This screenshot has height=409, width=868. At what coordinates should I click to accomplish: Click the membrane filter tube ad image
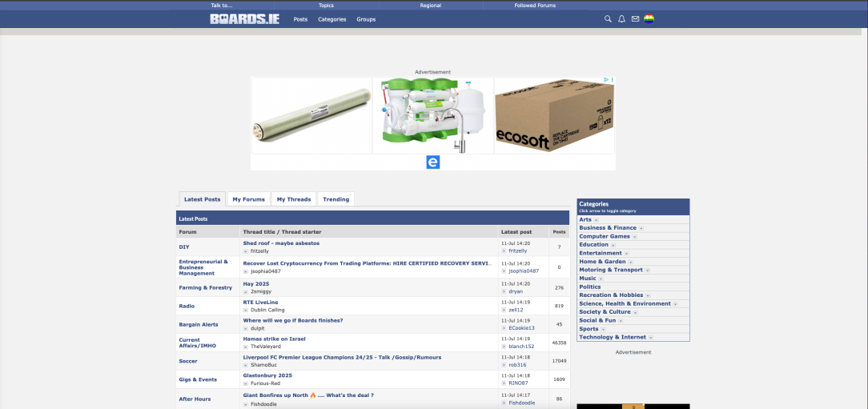(x=311, y=116)
